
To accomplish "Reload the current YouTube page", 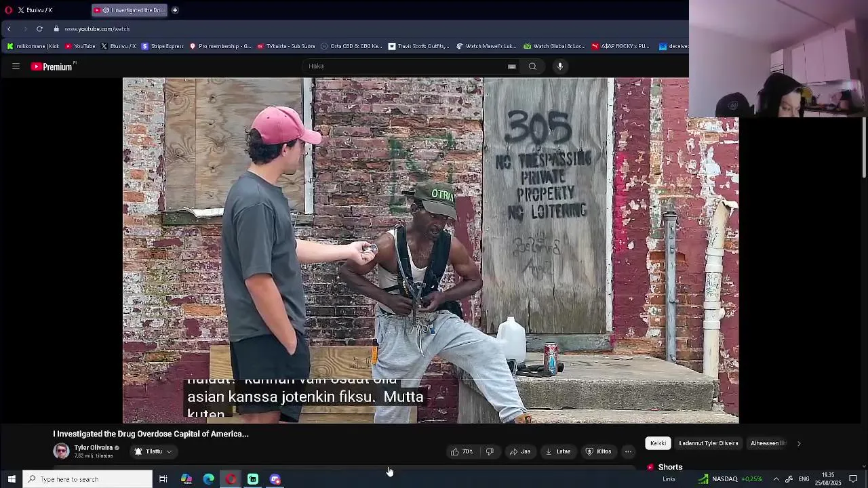I will click(x=39, y=29).
